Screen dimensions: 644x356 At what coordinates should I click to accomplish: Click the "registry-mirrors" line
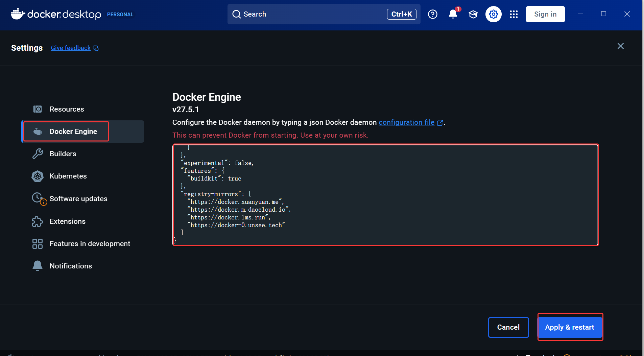tap(216, 194)
